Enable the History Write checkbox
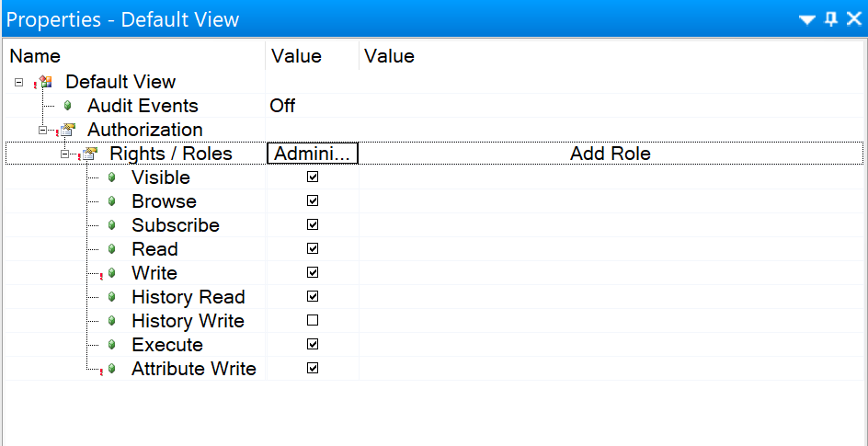868x446 pixels. coord(313,321)
